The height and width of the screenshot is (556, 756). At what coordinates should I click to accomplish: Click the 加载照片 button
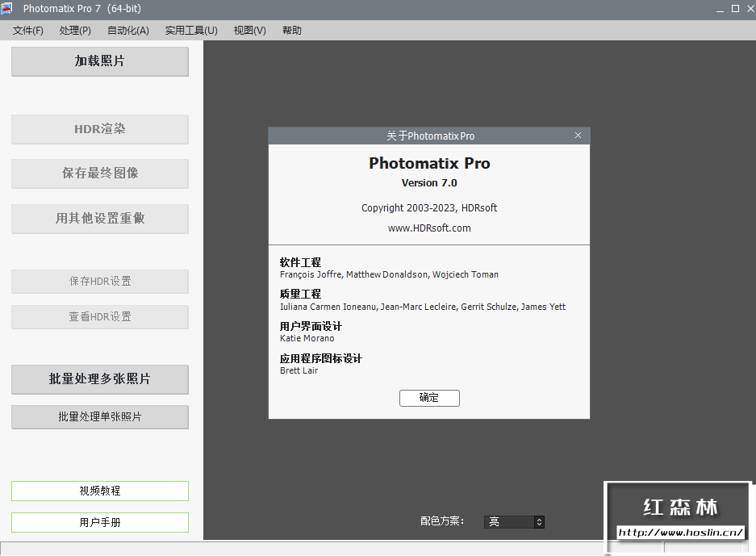(100, 61)
